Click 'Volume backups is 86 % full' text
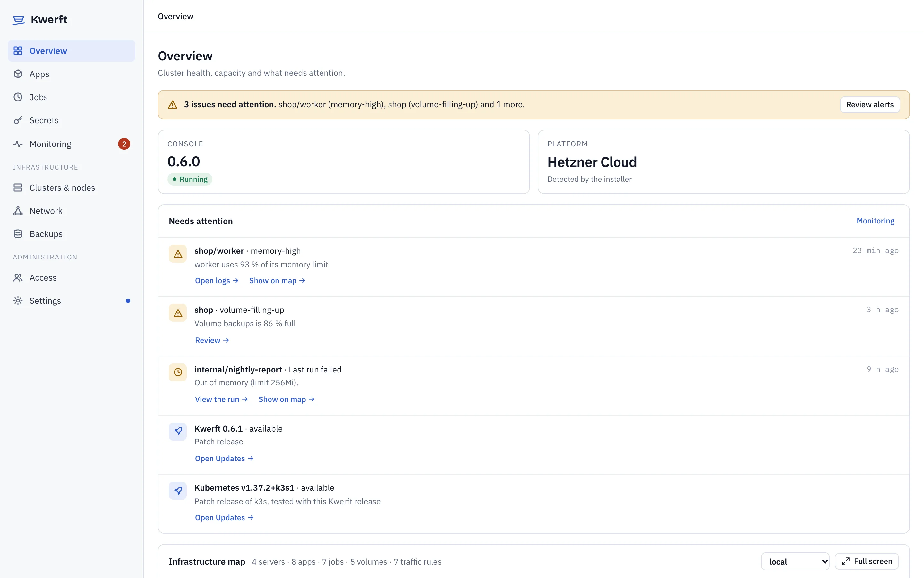This screenshot has height=578, width=924. click(x=245, y=323)
